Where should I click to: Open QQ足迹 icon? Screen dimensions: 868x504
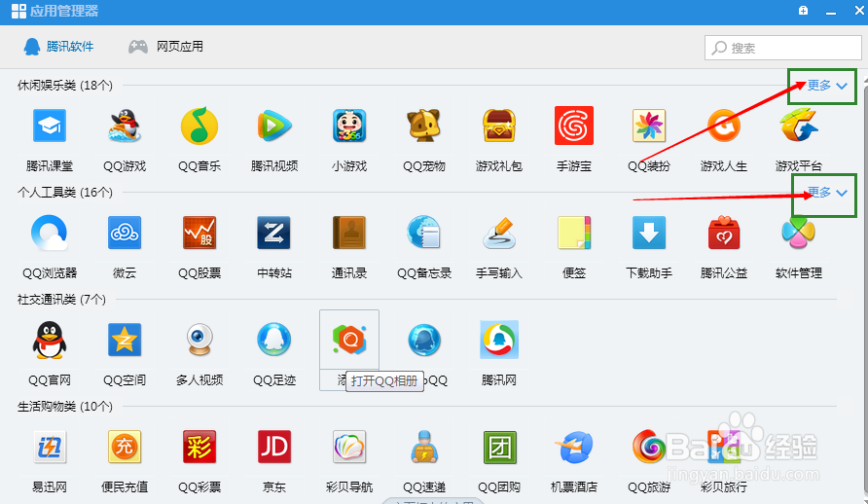coord(274,340)
